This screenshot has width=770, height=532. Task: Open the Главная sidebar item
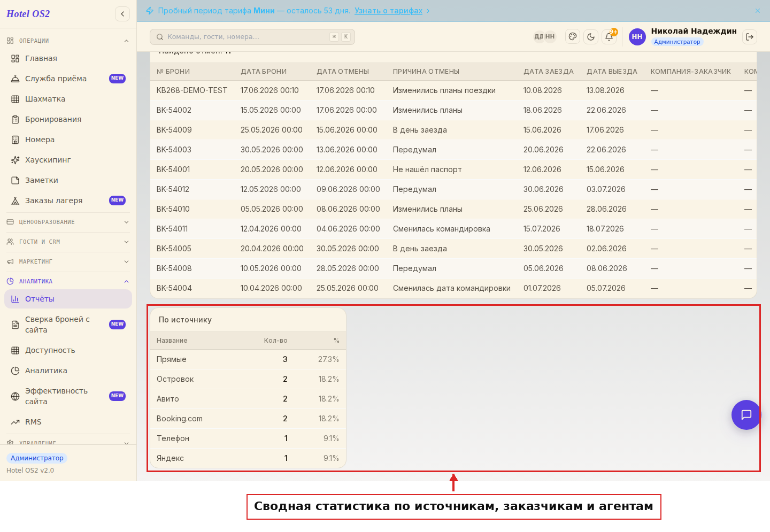(x=68, y=58)
